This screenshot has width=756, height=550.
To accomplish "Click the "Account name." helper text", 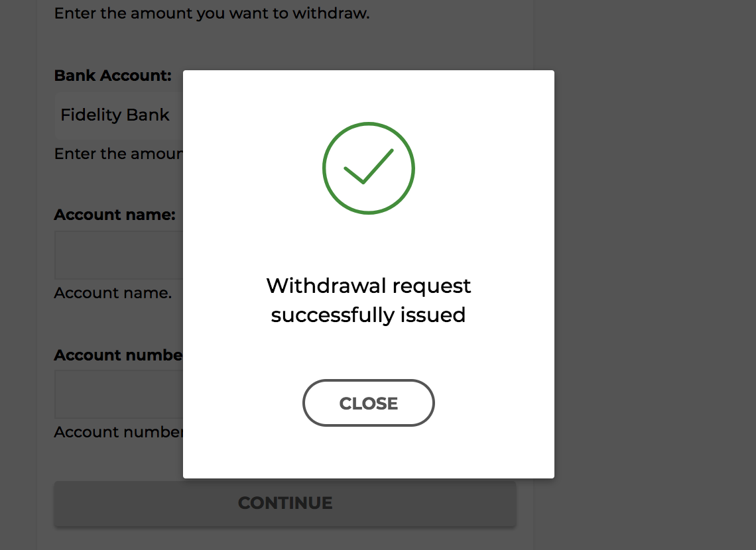I will point(113,293).
